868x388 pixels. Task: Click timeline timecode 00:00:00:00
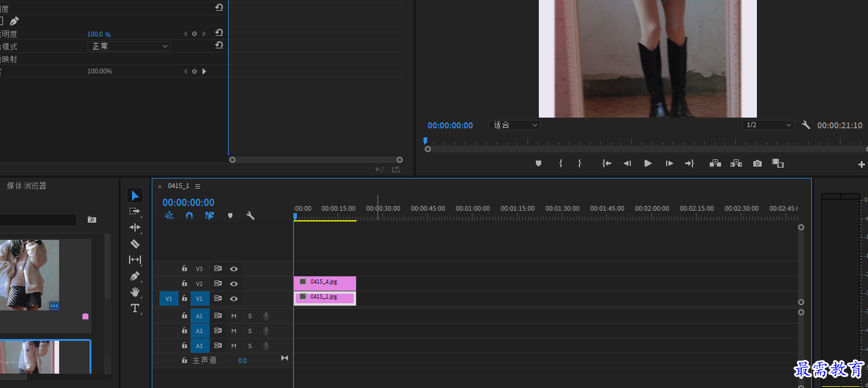point(188,202)
